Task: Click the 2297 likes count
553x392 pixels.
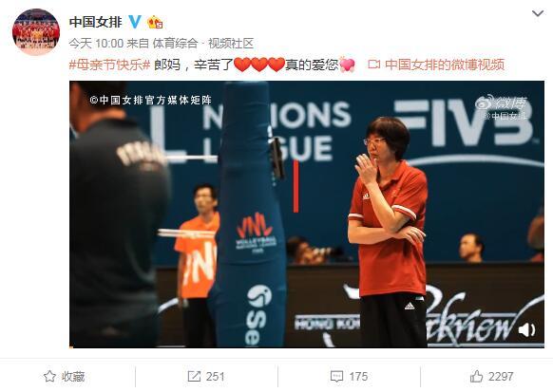Action: point(501,377)
